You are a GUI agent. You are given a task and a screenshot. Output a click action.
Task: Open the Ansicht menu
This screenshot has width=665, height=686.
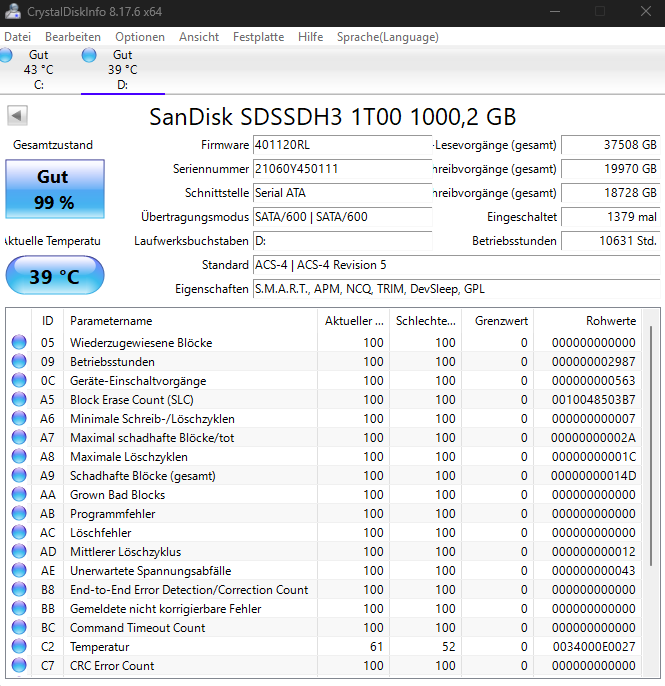pyautogui.click(x=199, y=37)
